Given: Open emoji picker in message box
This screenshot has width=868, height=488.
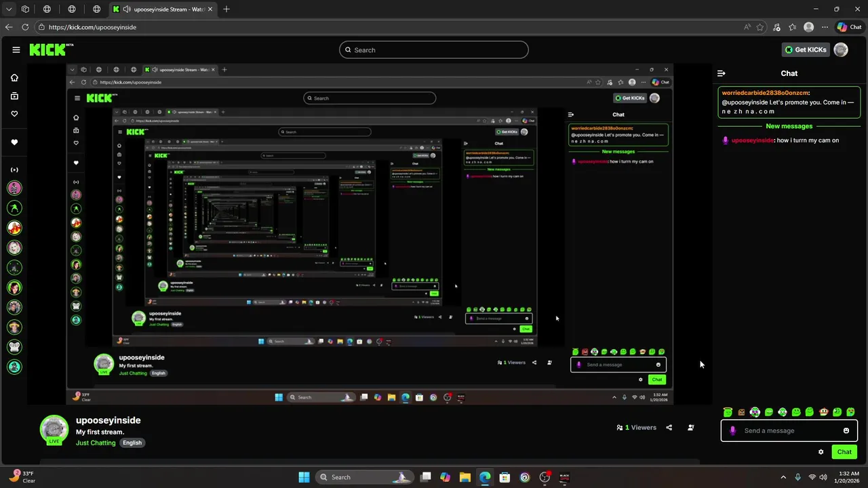Looking at the screenshot, I should pyautogui.click(x=846, y=430).
